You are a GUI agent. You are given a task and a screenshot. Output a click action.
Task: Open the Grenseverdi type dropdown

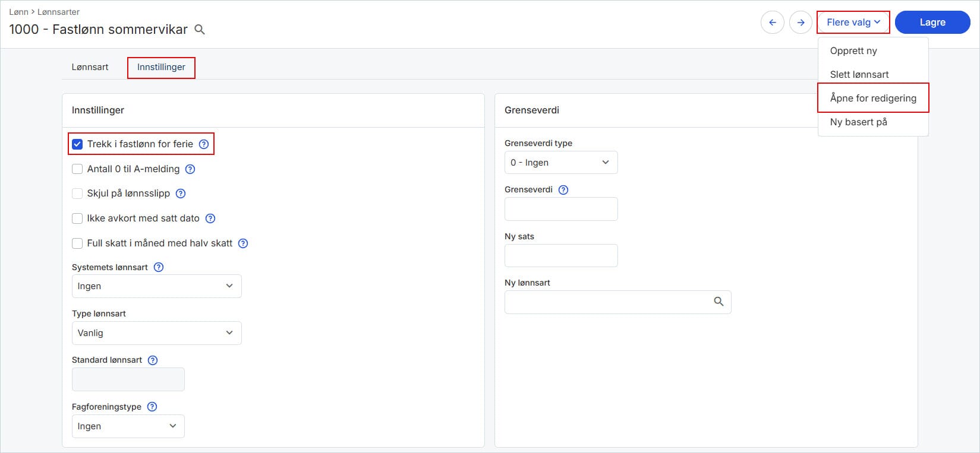[x=561, y=163]
